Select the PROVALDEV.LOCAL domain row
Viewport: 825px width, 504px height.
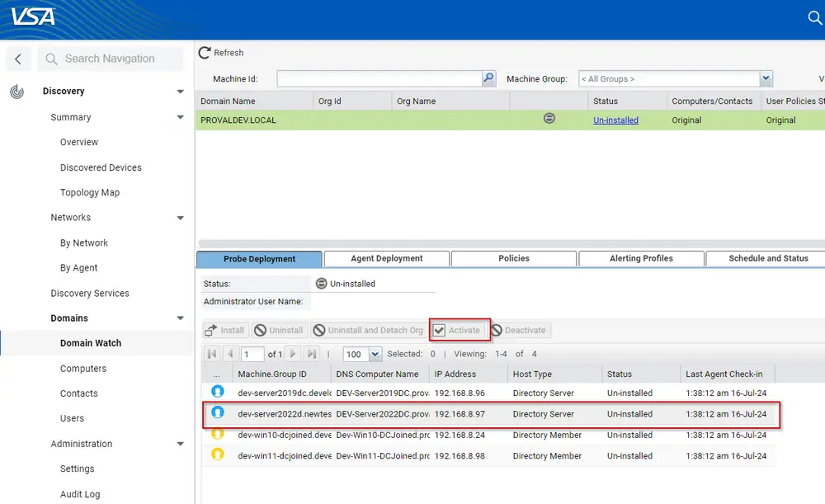pos(510,120)
